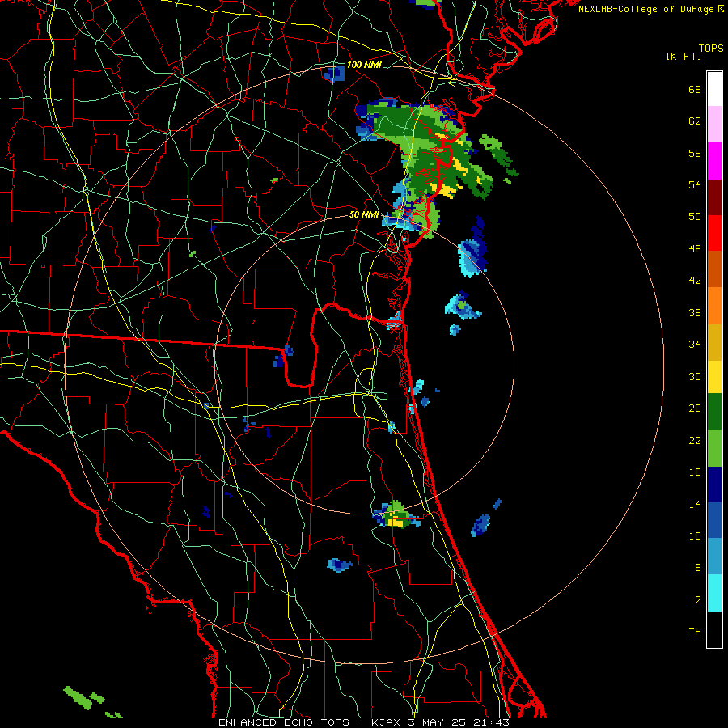Click the bright red 50 K FT swatch
Viewport: 728px width, 728px height.
coord(714,233)
